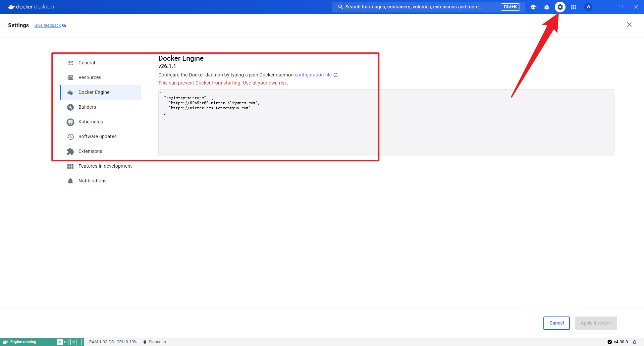This screenshot has width=644, height=346.
Task: Click inside the daemon JSON editor
Action: click(x=386, y=122)
